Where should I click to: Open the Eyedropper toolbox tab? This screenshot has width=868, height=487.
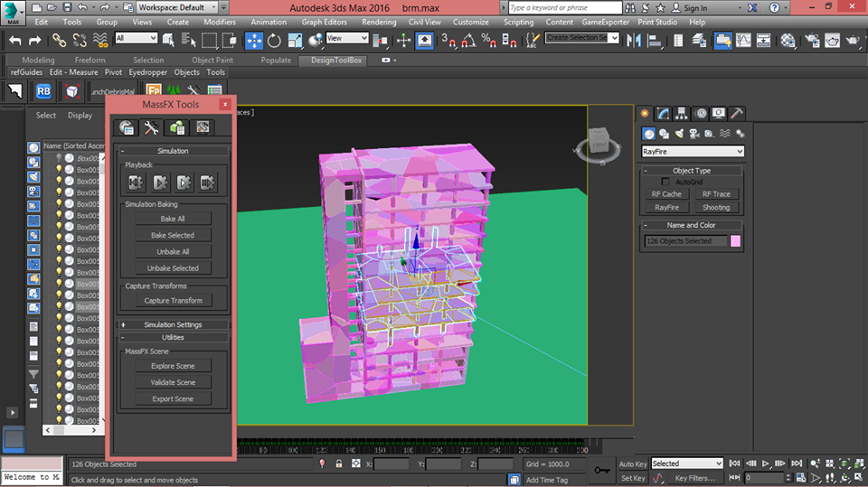[147, 72]
